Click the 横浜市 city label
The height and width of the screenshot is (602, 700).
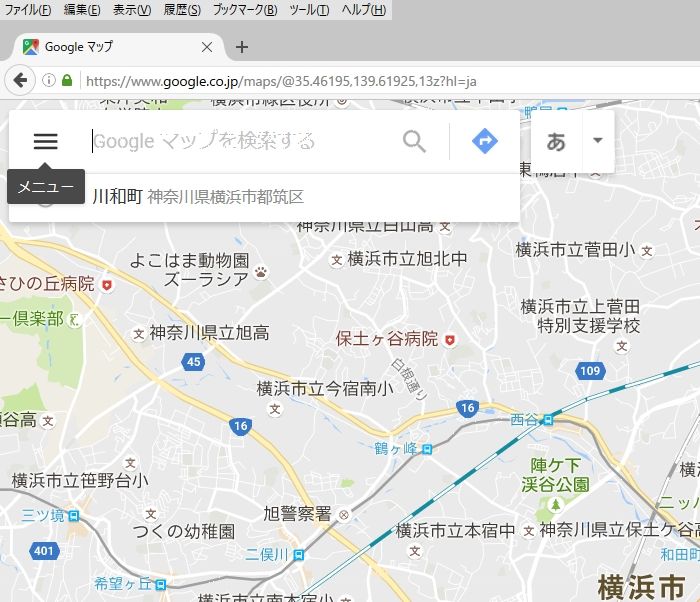(641, 587)
